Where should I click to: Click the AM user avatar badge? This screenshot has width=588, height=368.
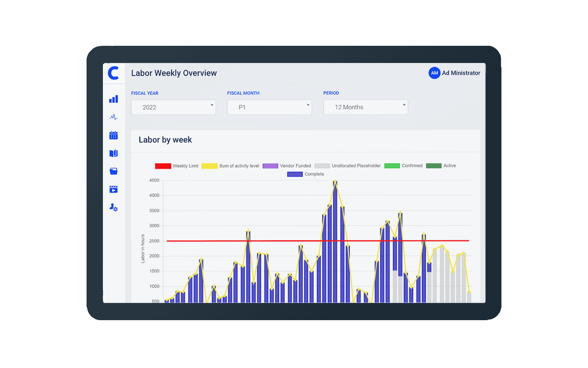434,73
